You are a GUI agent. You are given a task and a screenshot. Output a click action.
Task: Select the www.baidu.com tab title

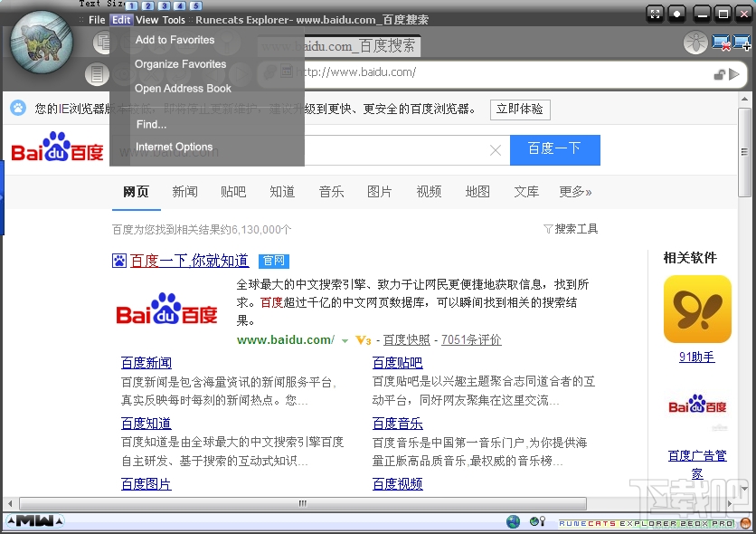(338, 46)
